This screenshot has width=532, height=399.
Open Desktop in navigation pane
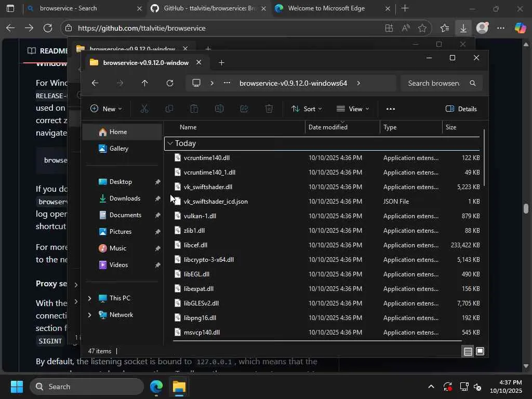(x=122, y=182)
